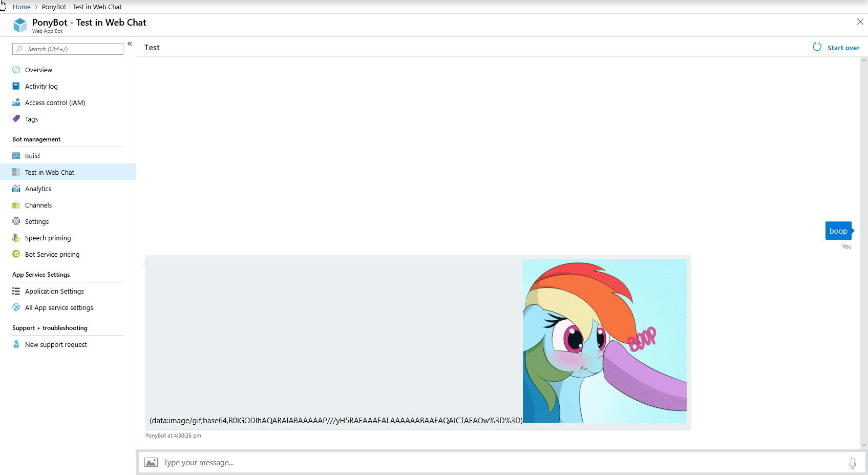Viewport: 868px width, 475px height.
Task: Click the App Service Settings header
Action: 41,275
